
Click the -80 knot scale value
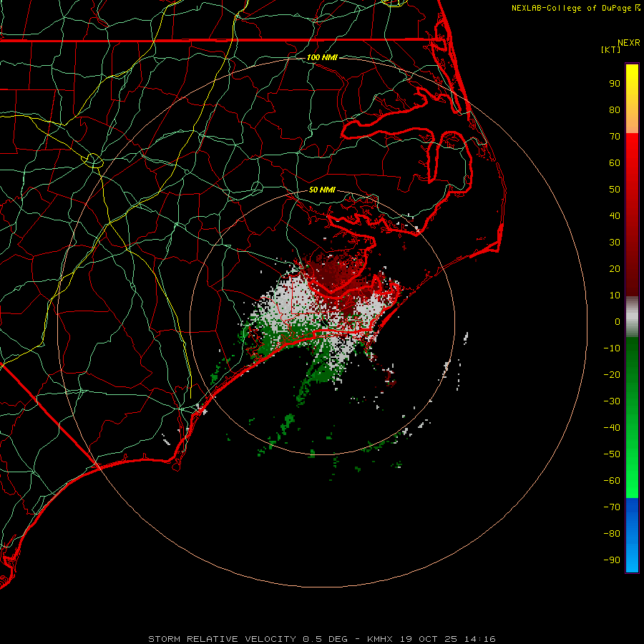coord(612,534)
